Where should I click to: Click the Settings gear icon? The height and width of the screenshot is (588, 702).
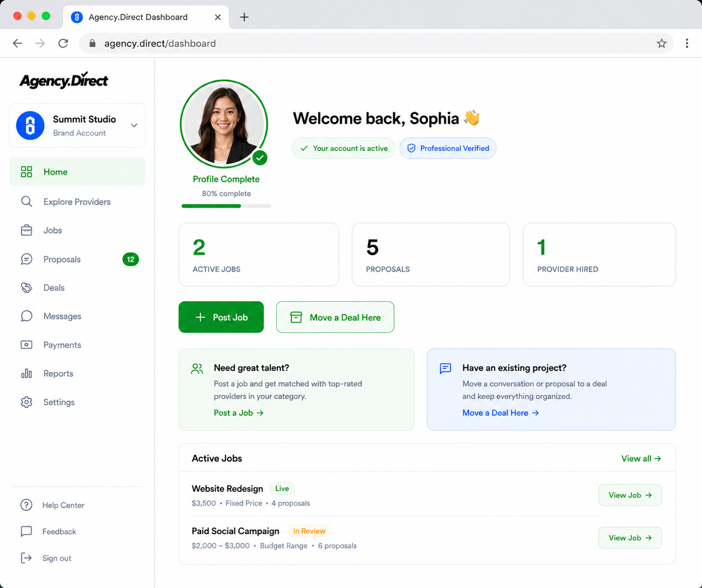[x=27, y=402]
